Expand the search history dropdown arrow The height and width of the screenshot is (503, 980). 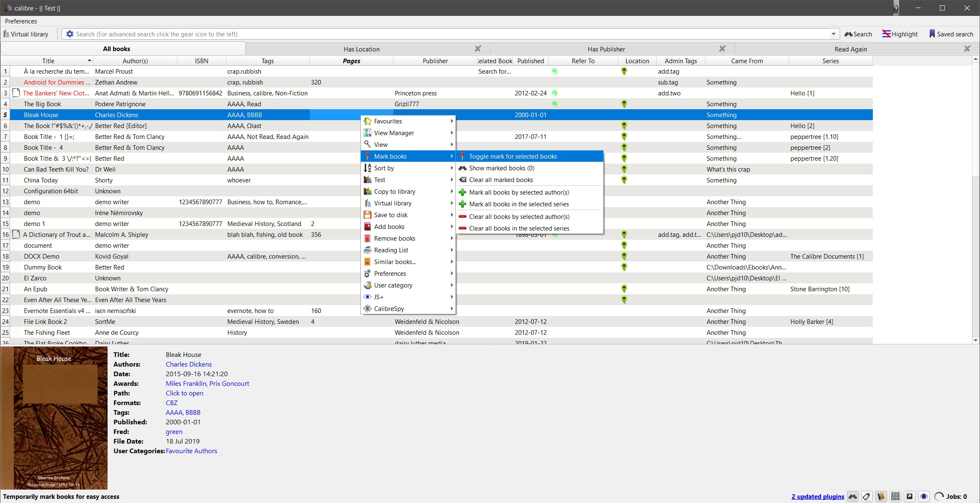click(833, 34)
